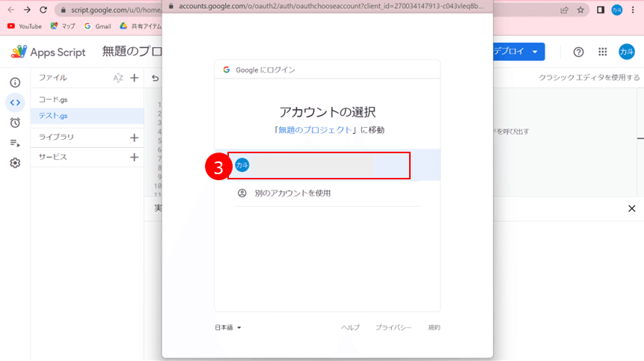Sort files alphabetically with AZ icon
The width and height of the screenshot is (644, 361).
tap(118, 78)
